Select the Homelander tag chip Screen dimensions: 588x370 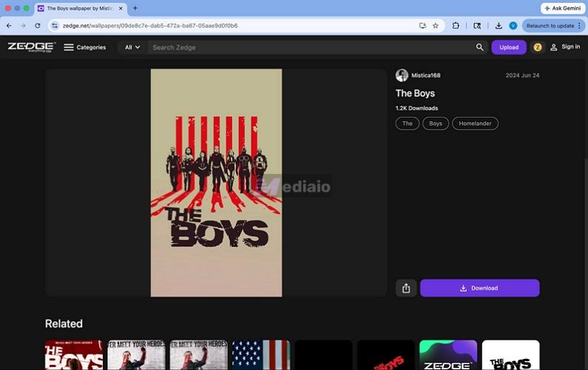(x=475, y=124)
